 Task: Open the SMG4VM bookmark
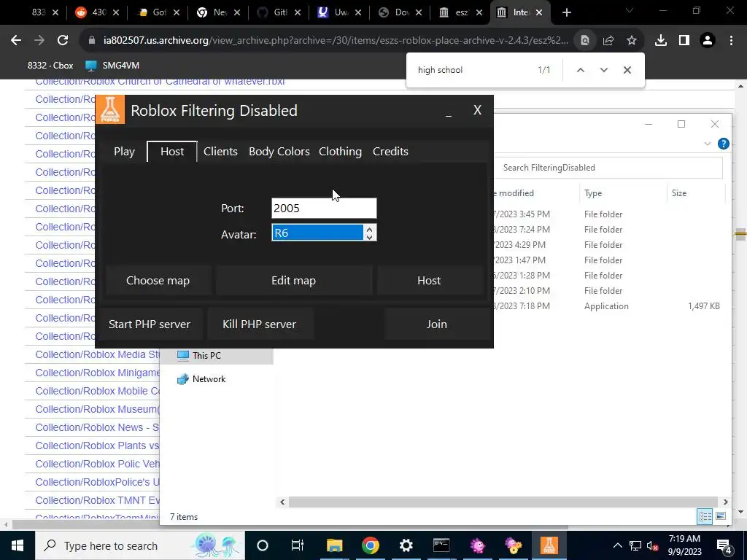point(112,66)
